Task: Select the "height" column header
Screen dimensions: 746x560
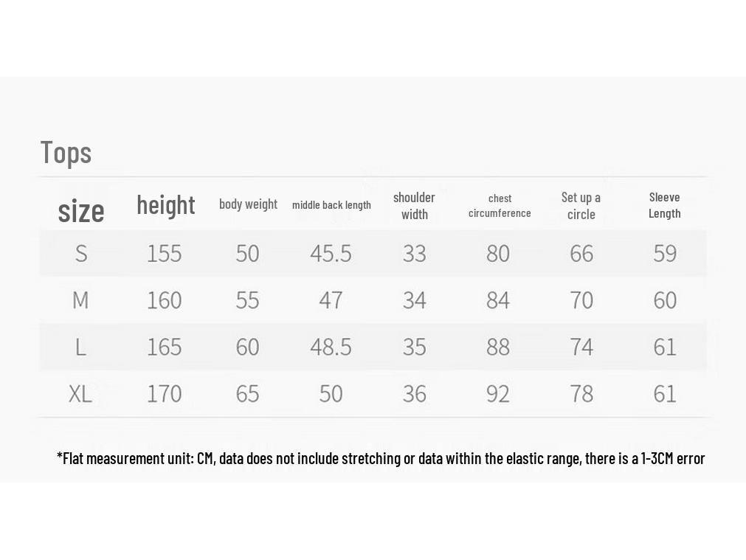Action: point(166,204)
